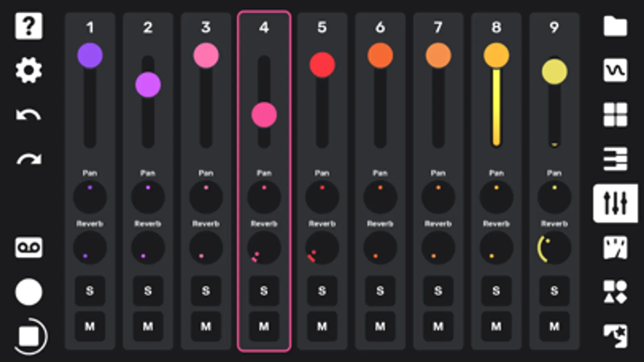Click the redo arrow icon

[29, 159]
